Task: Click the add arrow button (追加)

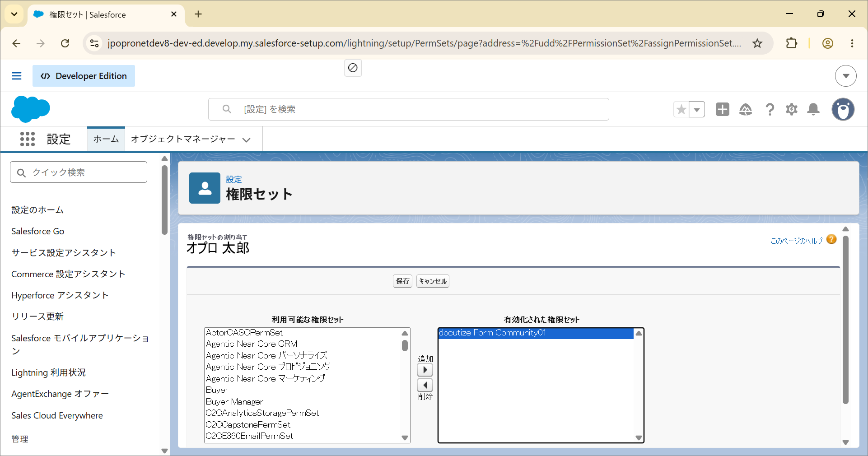Action: coord(425,370)
